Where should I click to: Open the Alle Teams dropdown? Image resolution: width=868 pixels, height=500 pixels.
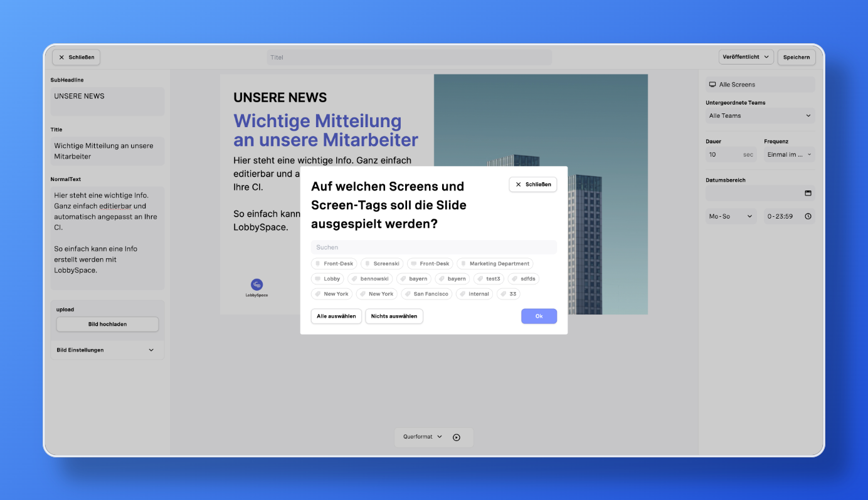pos(760,115)
